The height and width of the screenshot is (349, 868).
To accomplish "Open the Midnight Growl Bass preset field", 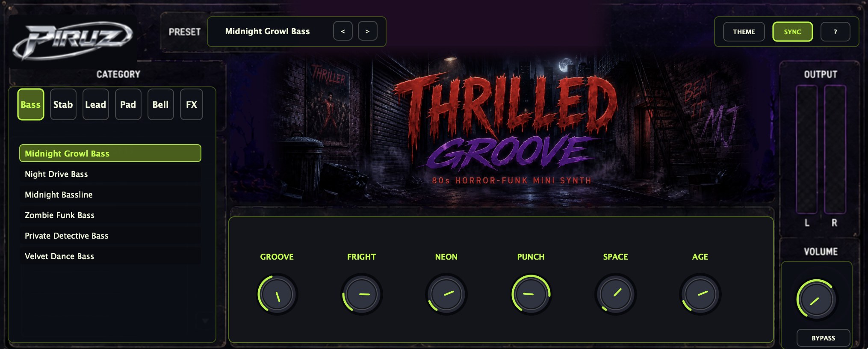I will (x=267, y=31).
